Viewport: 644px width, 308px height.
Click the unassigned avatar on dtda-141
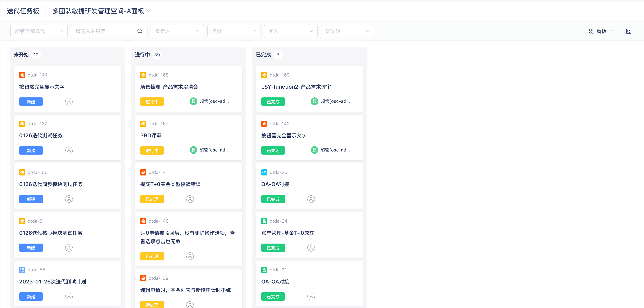pos(190,199)
